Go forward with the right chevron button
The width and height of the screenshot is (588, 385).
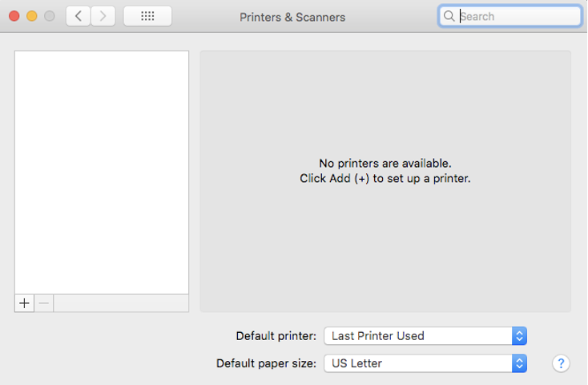point(103,16)
